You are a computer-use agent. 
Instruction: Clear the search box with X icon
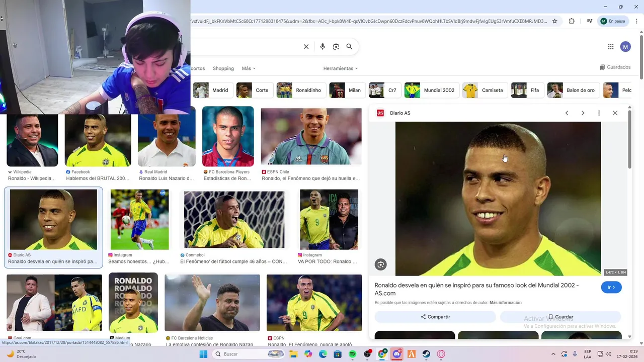306,47
